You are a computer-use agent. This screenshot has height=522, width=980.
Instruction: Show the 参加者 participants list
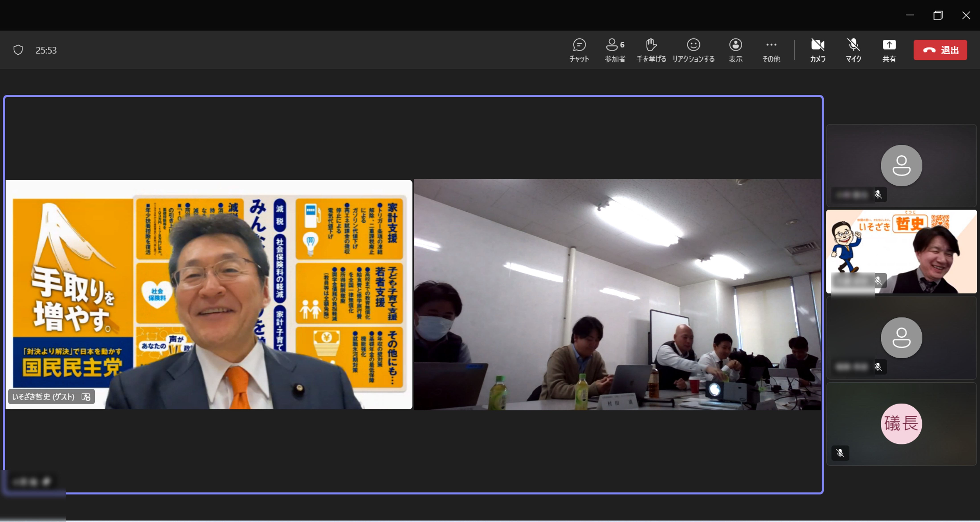pyautogui.click(x=615, y=50)
